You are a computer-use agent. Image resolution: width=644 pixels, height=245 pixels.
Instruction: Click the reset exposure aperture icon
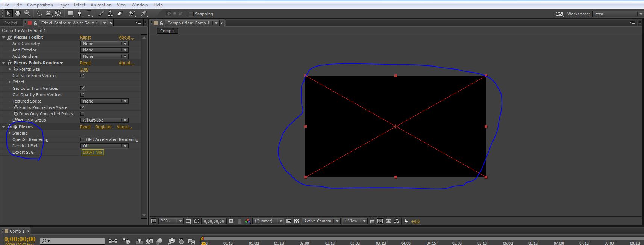point(406,221)
